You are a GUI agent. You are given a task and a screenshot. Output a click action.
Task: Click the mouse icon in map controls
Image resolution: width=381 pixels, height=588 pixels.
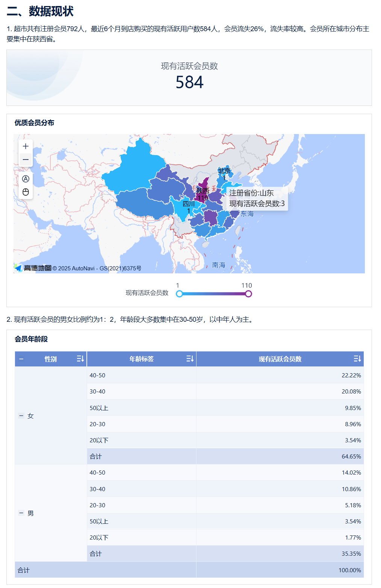tap(26, 192)
